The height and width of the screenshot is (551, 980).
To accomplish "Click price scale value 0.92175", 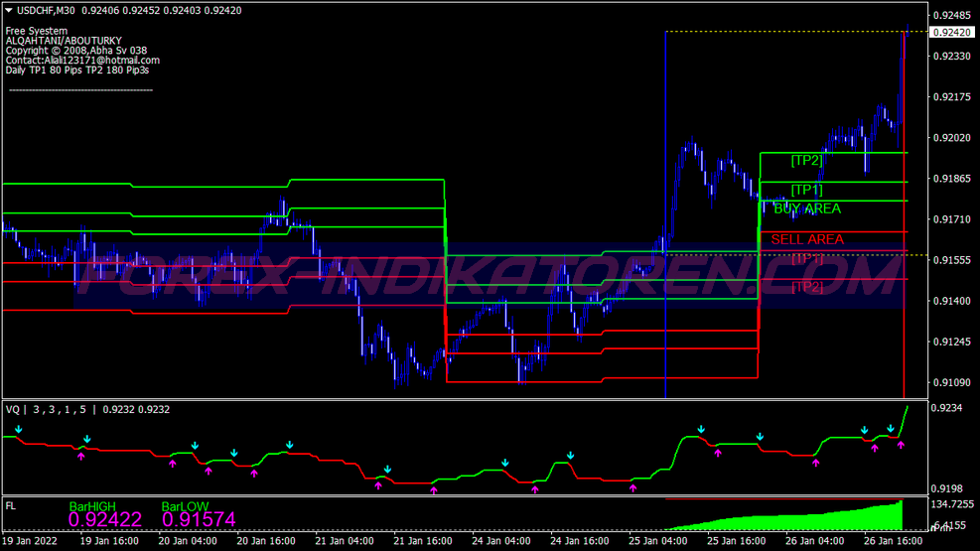I will (x=952, y=97).
